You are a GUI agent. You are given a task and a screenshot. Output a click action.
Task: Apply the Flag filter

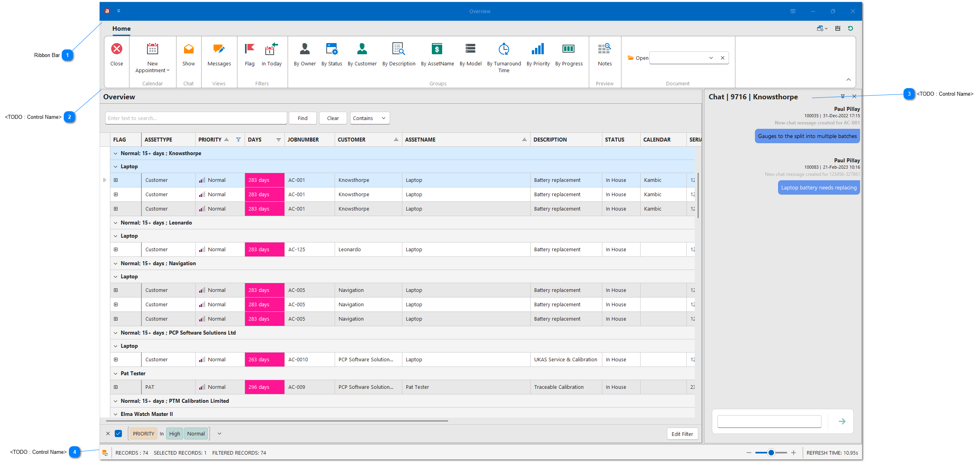point(250,55)
